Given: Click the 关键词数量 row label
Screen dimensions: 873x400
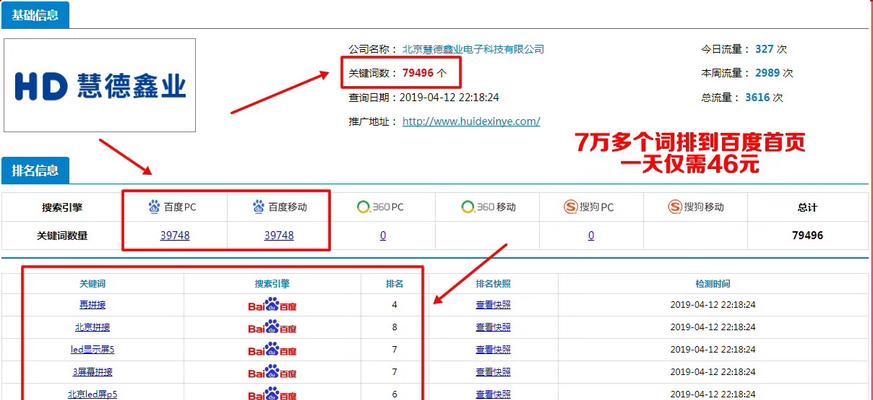Looking at the screenshot, I should click(62, 236).
